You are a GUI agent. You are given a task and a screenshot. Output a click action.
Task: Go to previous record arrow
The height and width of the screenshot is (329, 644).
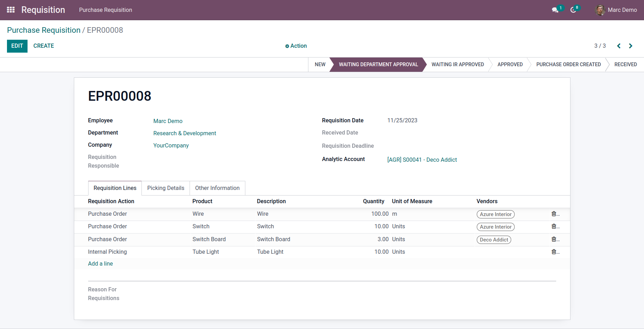(619, 46)
